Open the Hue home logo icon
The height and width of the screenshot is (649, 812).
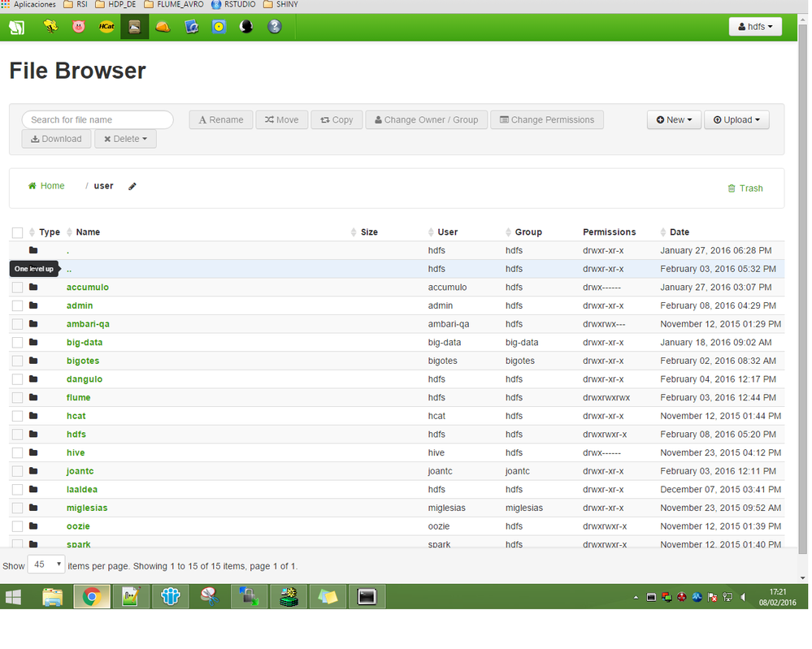tap(16, 27)
